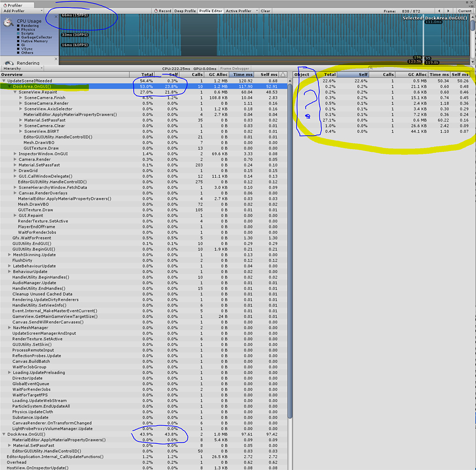Toggle Scripts color legend in CPU Usage
Viewport: 476px width, 470px height.
18,33
